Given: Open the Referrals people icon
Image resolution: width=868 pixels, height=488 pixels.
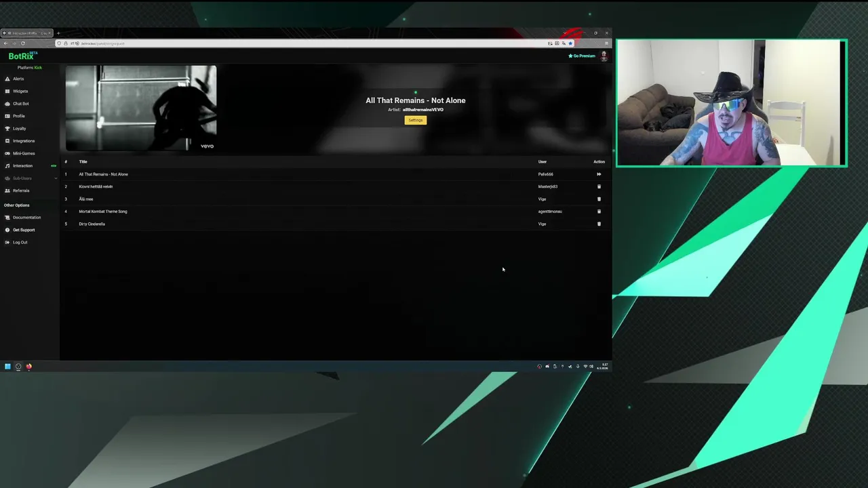Looking at the screenshot, I should [x=7, y=190].
